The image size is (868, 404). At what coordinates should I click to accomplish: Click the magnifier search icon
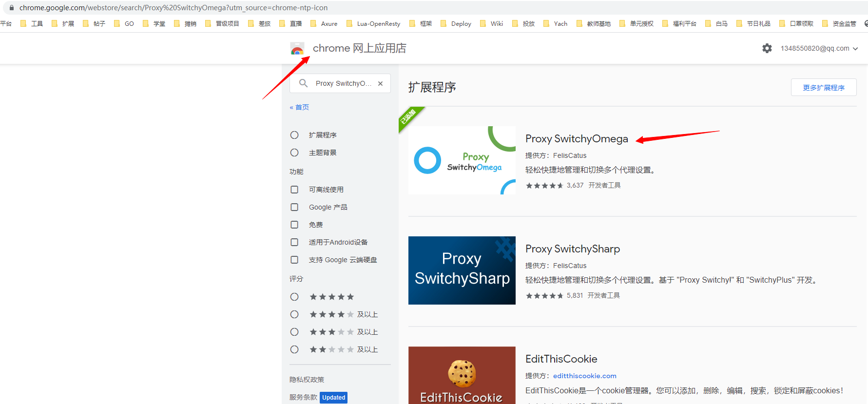coord(303,83)
